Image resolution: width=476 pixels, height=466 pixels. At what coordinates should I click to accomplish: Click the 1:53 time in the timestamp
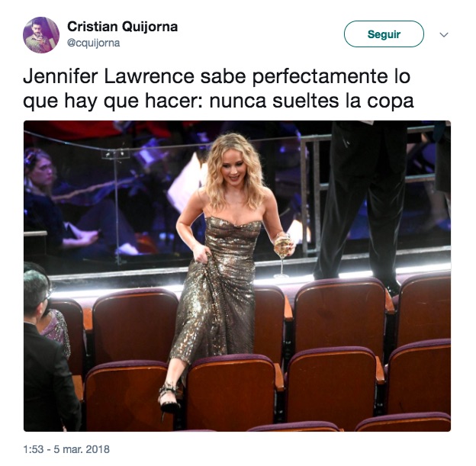pos(34,449)
